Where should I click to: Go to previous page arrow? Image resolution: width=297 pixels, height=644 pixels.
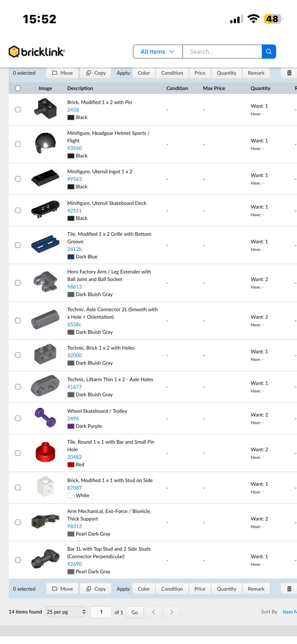(154, 612)
